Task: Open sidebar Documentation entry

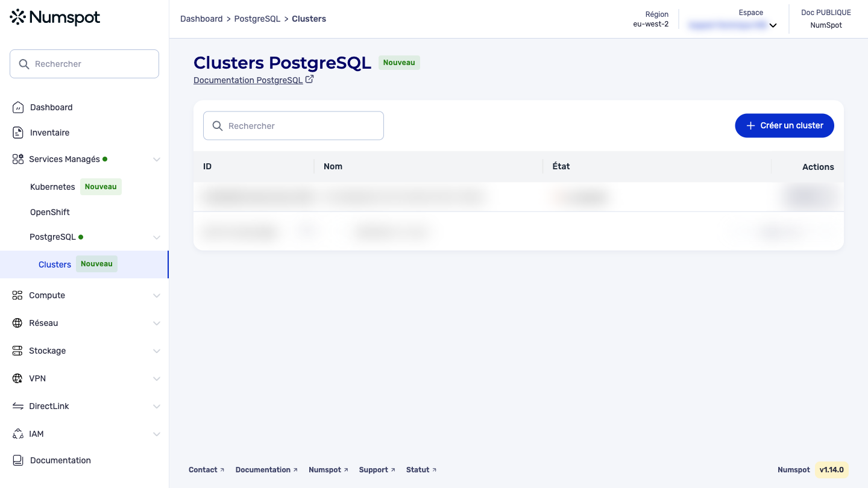Action: 60,460
